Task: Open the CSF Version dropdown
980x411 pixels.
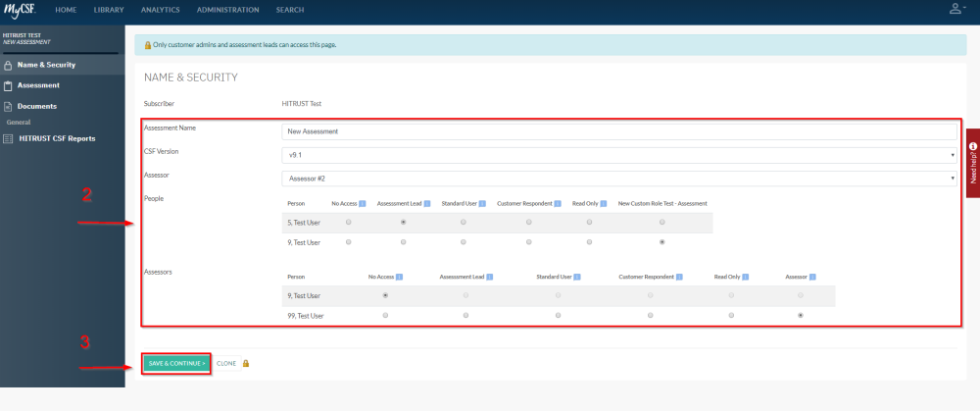Action: click(x=618, y=155)
